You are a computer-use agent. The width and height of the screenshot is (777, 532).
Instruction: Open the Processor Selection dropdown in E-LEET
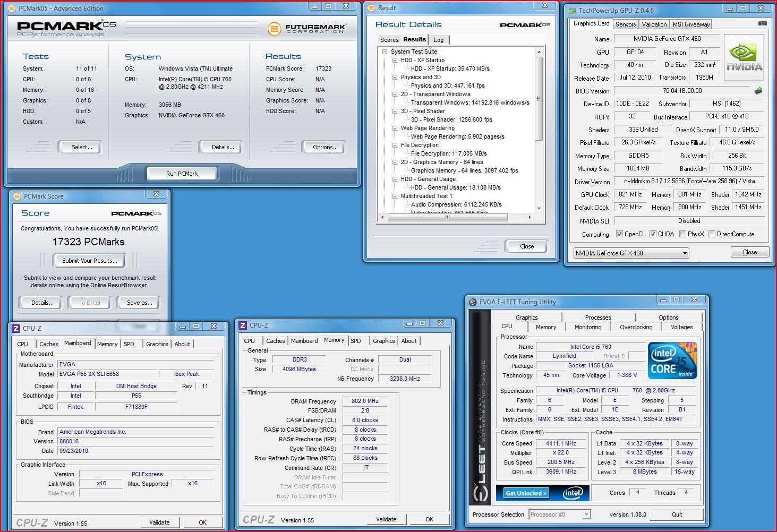(560, 514)
